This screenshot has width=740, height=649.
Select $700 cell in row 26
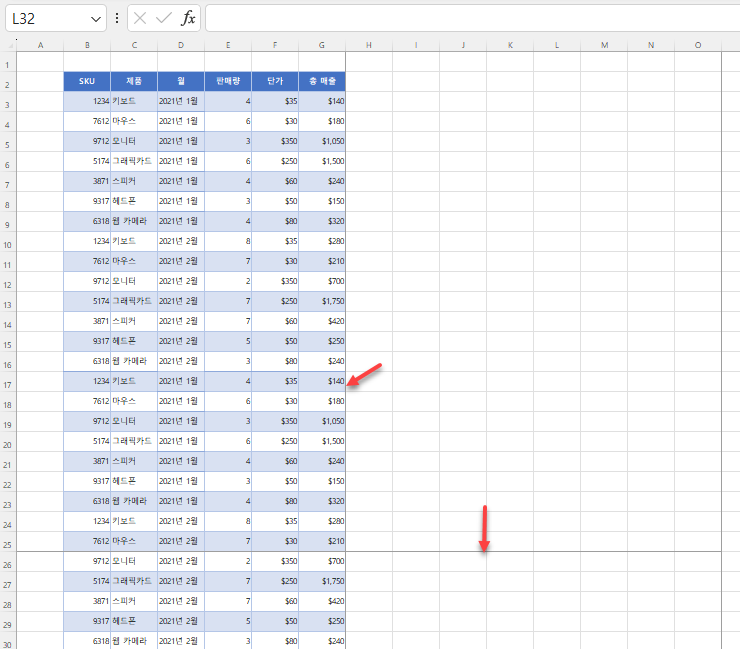(x=322, y=561)
